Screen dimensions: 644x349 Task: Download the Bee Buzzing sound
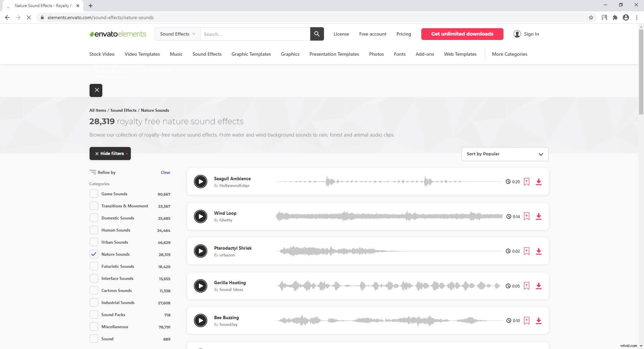(x=538, y=321)
